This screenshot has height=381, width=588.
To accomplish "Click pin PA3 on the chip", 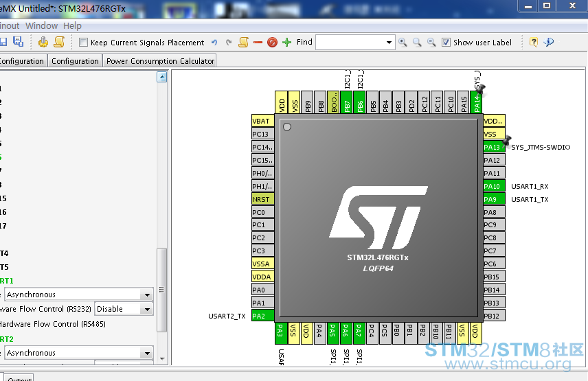I will 280,334.
